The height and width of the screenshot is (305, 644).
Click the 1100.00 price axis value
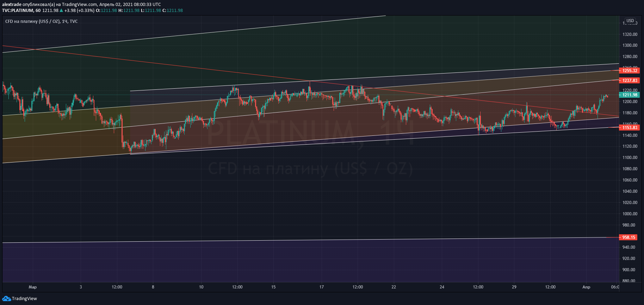coord(630,158)
